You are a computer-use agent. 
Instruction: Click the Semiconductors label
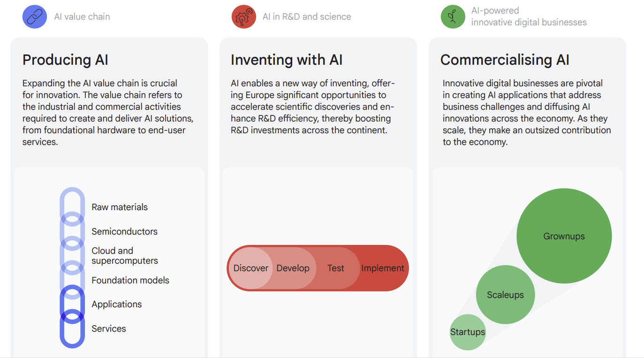pyautogui.click(x=124, y=232)
